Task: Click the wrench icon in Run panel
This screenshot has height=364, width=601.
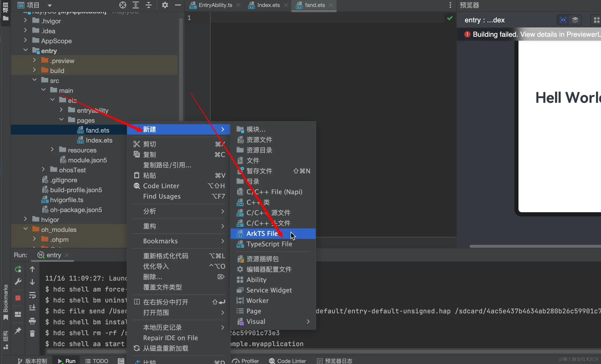Action: tap(18, 282)
